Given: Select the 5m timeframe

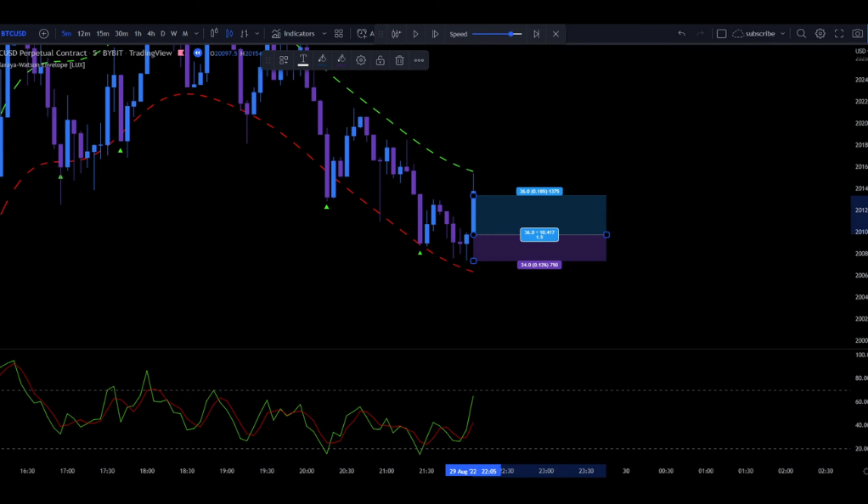Looking at the screenshot, I should tap(66, 34).
